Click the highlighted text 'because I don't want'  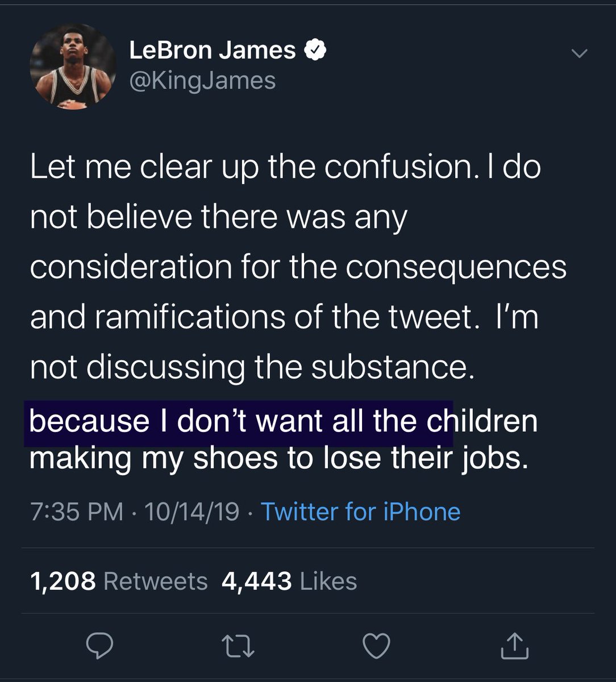pos(170,421)
